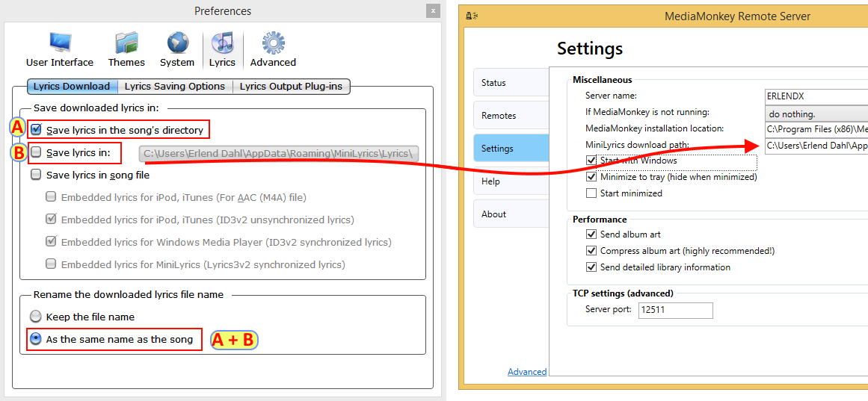Click MediaMonkey installation location field

816,129
